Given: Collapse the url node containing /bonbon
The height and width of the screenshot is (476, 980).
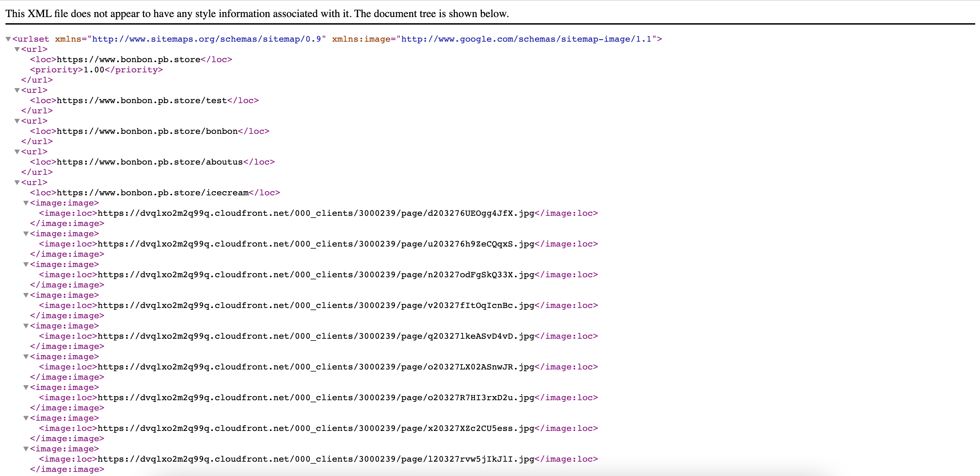Looking at the screenshot, I should (17, 121).
